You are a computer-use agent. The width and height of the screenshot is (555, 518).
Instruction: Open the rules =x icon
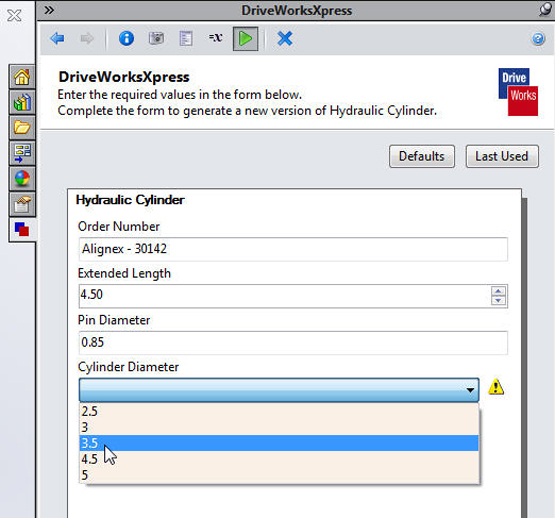pyautogui.click(x=215, y=38)
